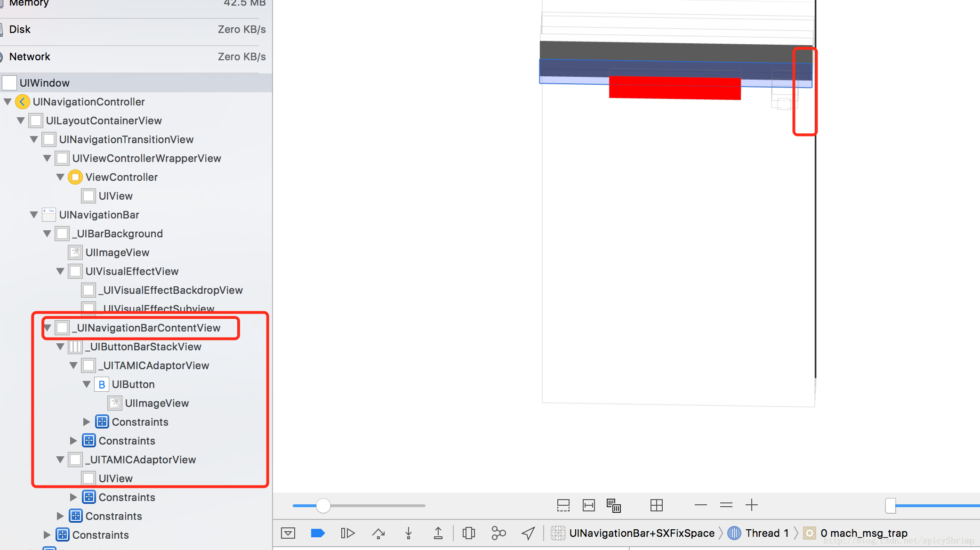Collapse the _UINavigationBarContentView disclosure triangle
980x550 pixels.
(x=47, y=328)
